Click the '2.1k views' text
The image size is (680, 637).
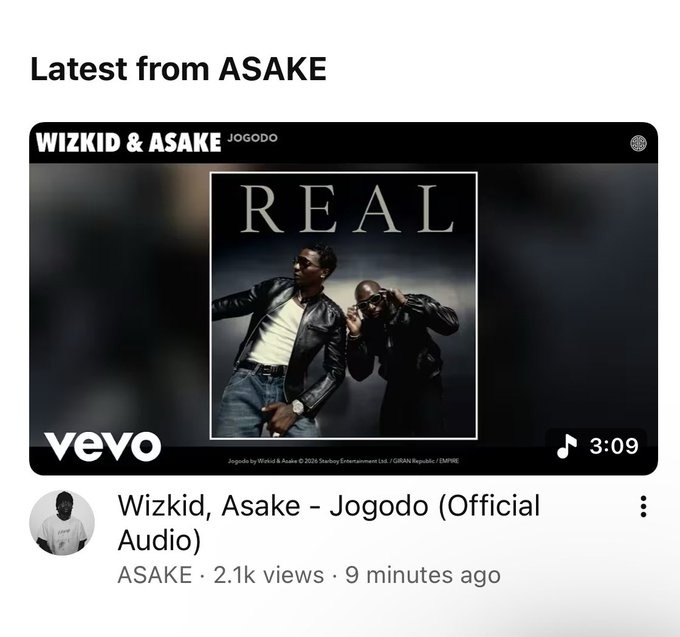pos(269,575)
